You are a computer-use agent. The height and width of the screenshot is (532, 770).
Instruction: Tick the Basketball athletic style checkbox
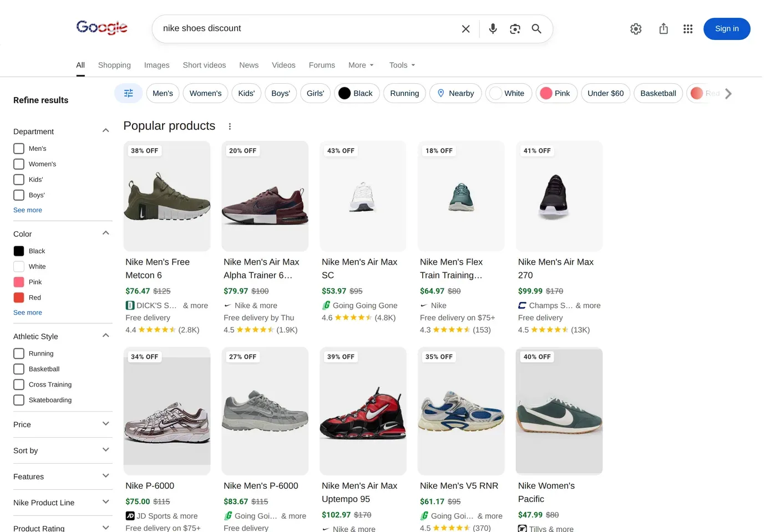tap(19, 369)
